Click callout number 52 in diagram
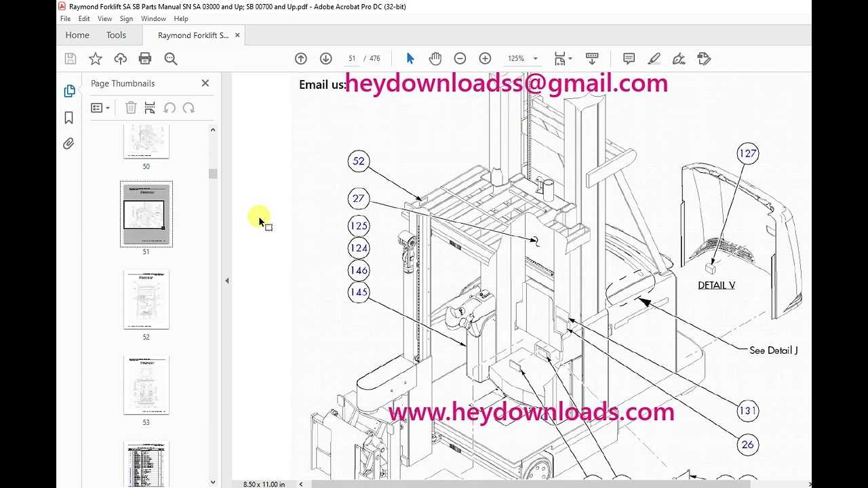Image resolution: width=868 pixels, height=488 pixels. click(359, 161)
